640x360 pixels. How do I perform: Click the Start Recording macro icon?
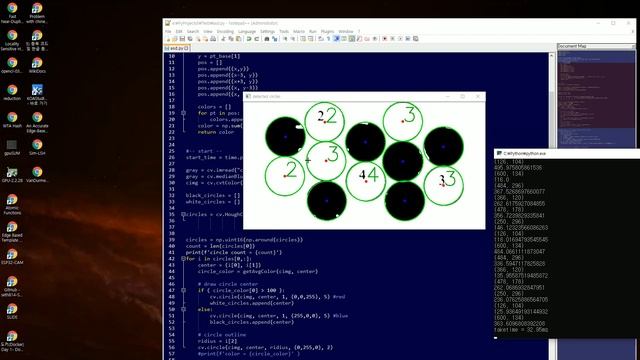pyautogui.click(x=385, y=39)
